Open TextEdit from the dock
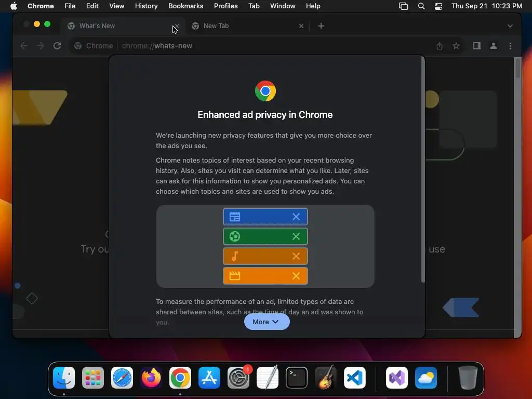The height and width of the screenshot is (399, 532). [268, 378]
